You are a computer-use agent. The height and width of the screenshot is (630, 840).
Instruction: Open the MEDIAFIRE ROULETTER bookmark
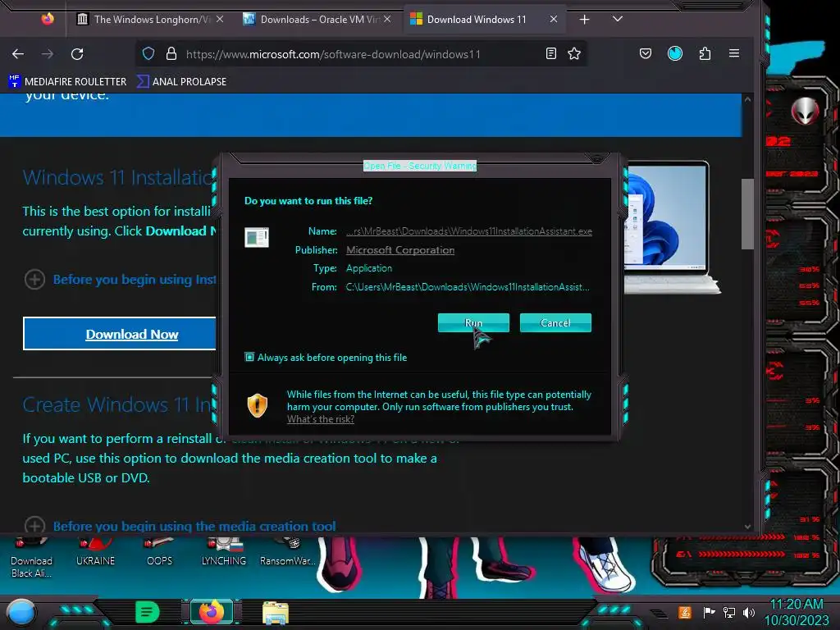[x=67, y=81]
